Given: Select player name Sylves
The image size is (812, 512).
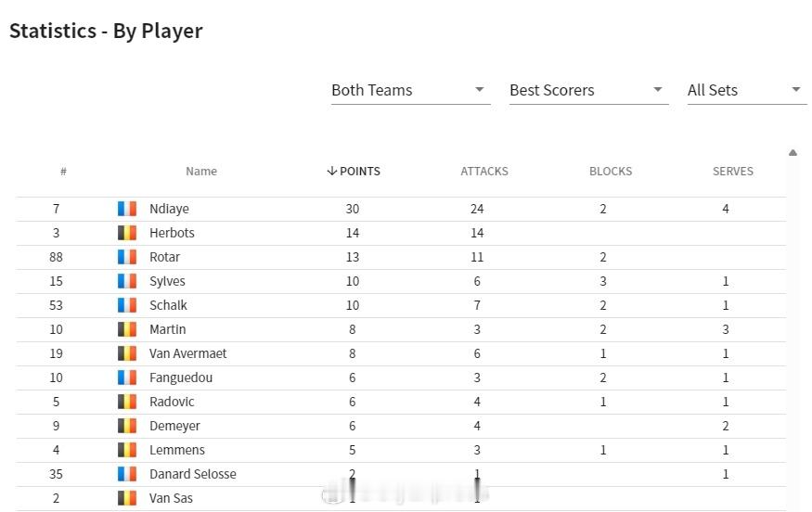Looking at the screenshot, I should pyautogui.click(x=167, y=281).
